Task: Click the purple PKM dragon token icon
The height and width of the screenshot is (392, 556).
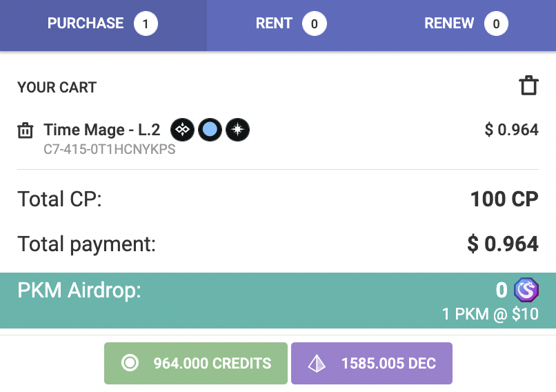Action: [x=526, y=290]
